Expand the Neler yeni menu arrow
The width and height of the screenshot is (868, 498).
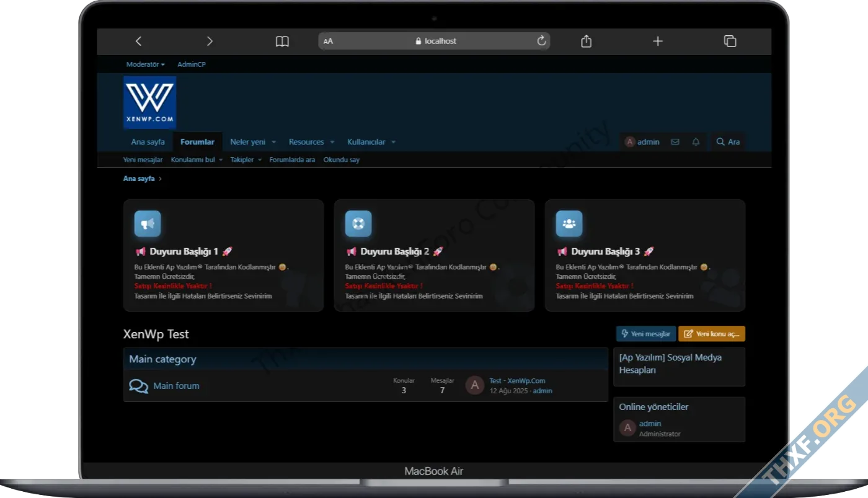[273, 142]
